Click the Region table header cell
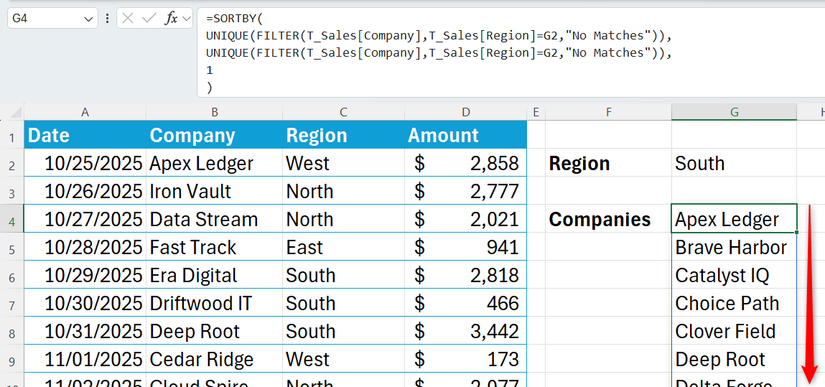Image resolution: width=825 pixels, height=387 pixels. [x=343, y=135]
